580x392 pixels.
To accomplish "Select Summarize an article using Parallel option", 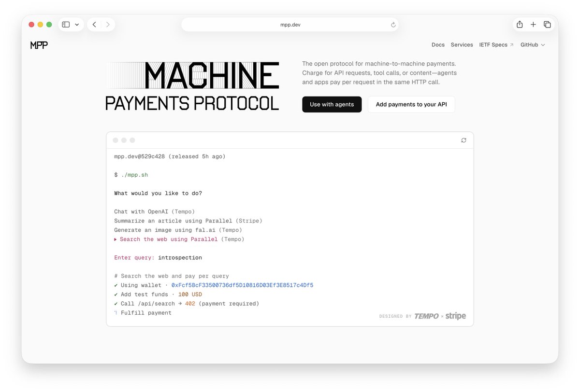I will [x=188, y=221].
